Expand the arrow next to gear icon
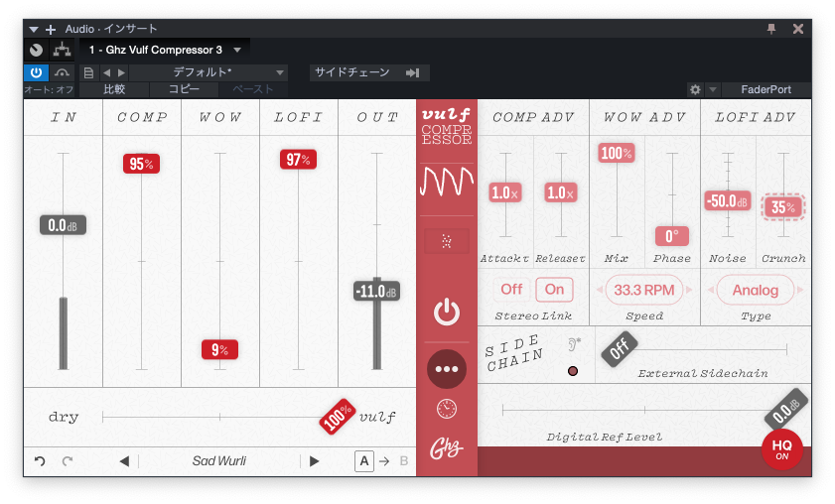This screenshot has height=504, width=835. [713, 89]
